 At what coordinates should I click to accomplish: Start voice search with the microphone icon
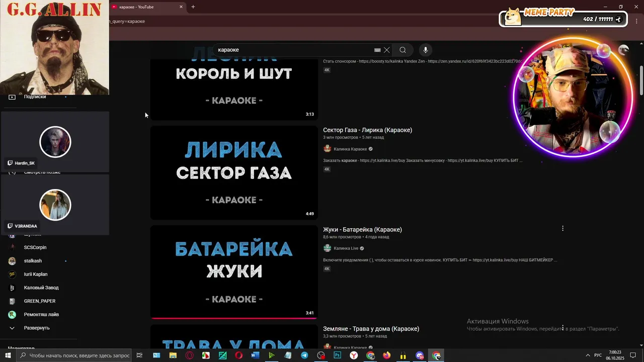pos(426,50)
